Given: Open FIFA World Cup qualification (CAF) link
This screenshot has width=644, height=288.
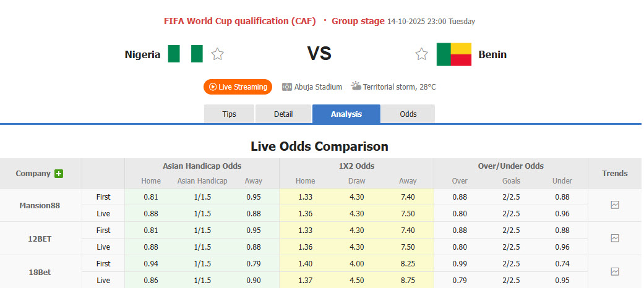Looking at the screenshot, I should 241,21.
